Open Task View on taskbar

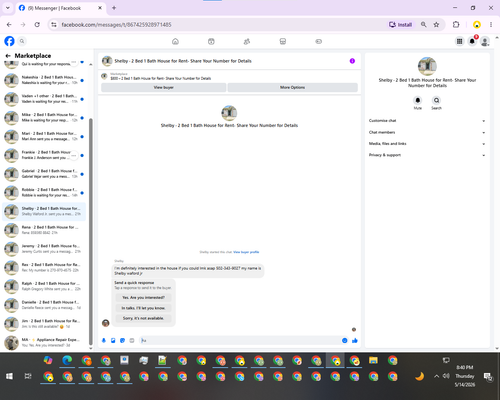28,376
